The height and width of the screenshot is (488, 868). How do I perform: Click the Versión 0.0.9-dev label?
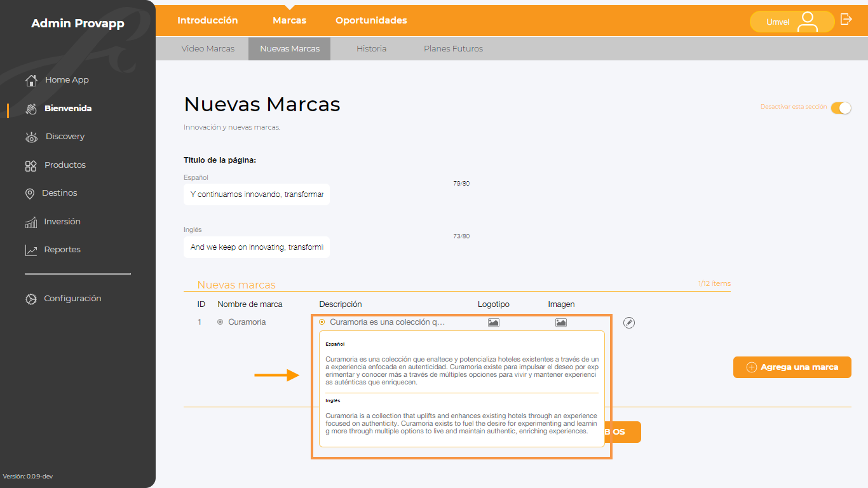[x=28, y=477]
